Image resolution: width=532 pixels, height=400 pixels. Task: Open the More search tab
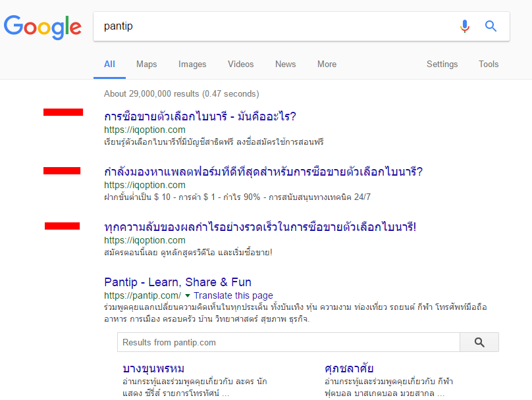click(x=327, y=64)
